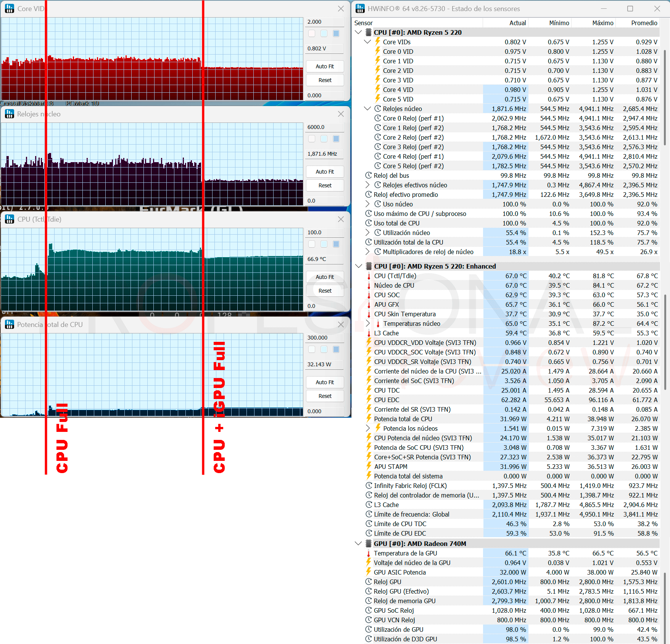Click the Promedio column header

pos(638,23)
